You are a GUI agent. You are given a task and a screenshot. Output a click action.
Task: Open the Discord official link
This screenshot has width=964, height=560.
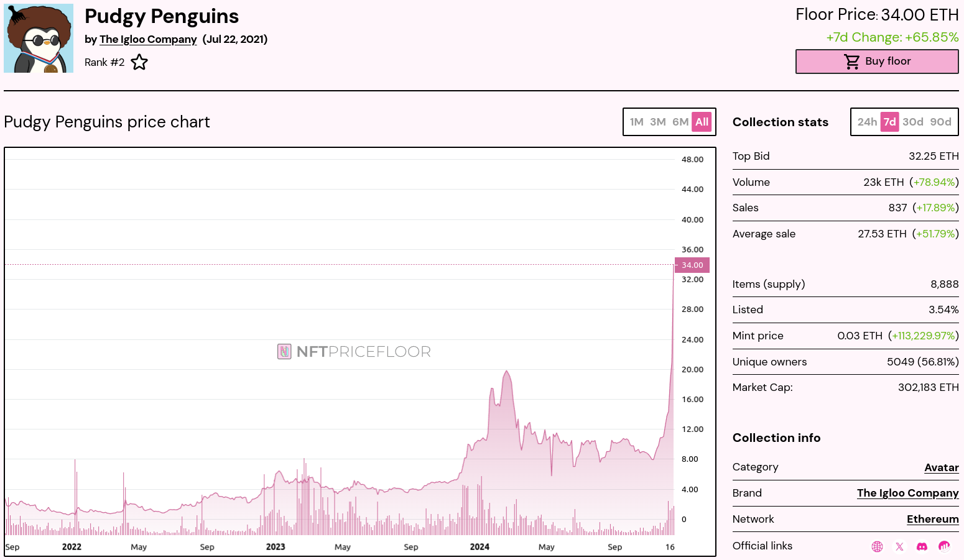click(x=922, y=546)
